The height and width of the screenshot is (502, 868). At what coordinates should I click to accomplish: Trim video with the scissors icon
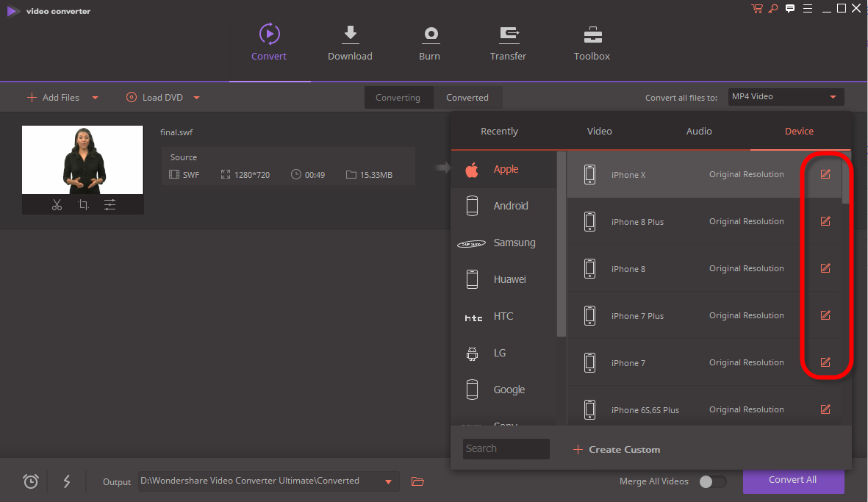click(x=57, y=205)
